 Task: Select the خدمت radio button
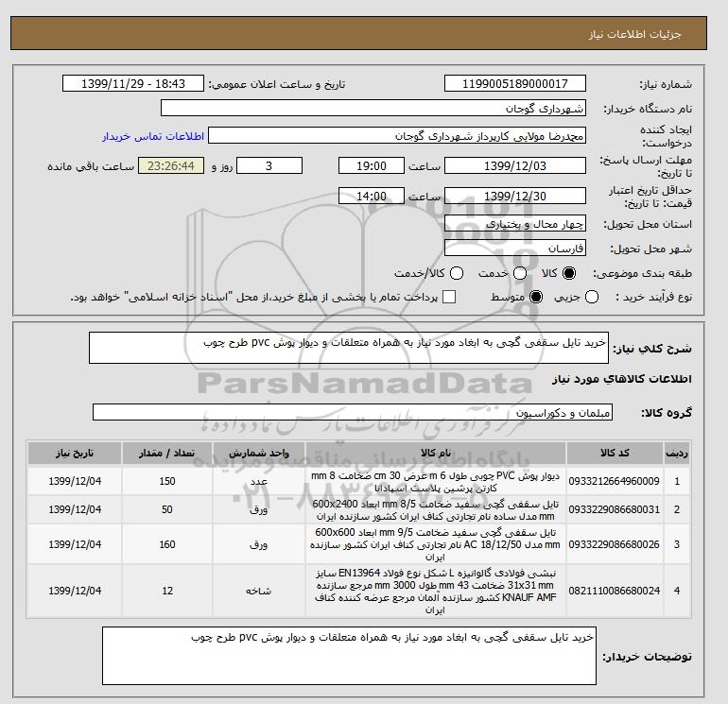click(520, 273)
